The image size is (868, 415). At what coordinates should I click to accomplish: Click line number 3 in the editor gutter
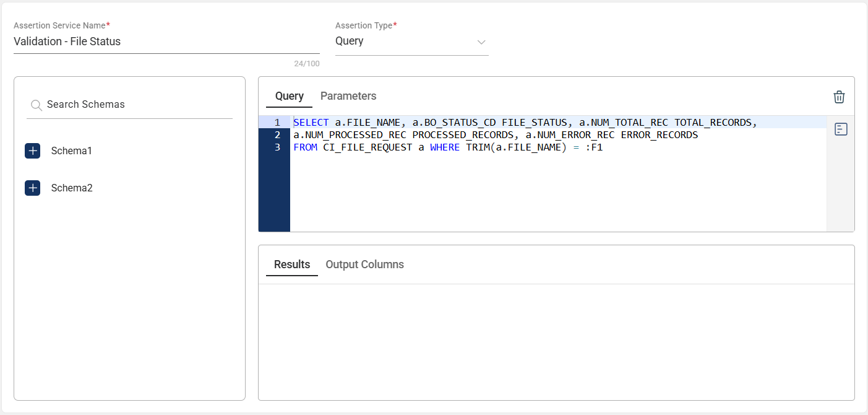point(278,147)
